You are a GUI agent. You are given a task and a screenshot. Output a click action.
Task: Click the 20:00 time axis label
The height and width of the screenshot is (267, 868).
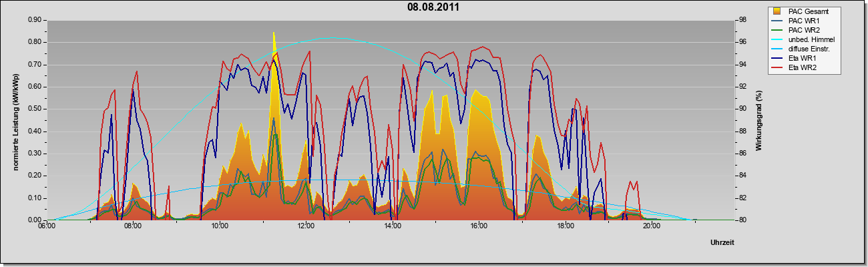(x=652, y=227)
